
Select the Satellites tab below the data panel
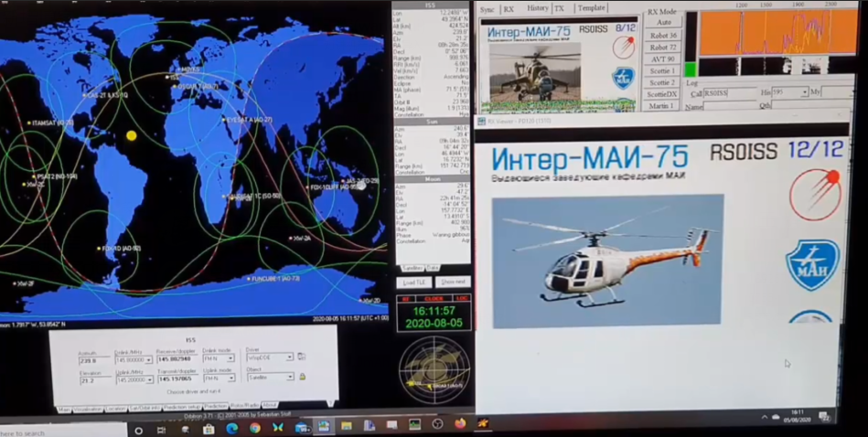(412, 268)
